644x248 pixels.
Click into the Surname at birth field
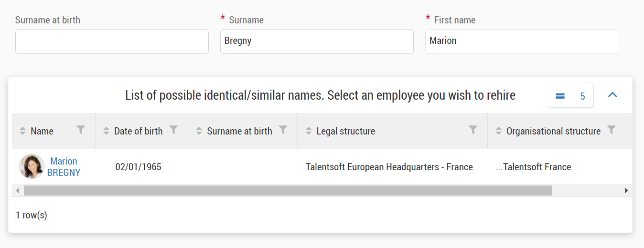112,41
